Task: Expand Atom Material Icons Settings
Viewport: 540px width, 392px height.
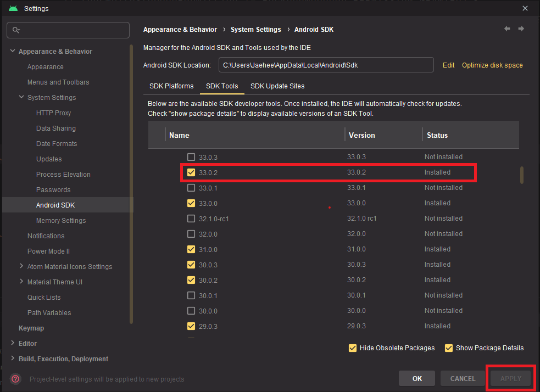Action: coord(21,266)
